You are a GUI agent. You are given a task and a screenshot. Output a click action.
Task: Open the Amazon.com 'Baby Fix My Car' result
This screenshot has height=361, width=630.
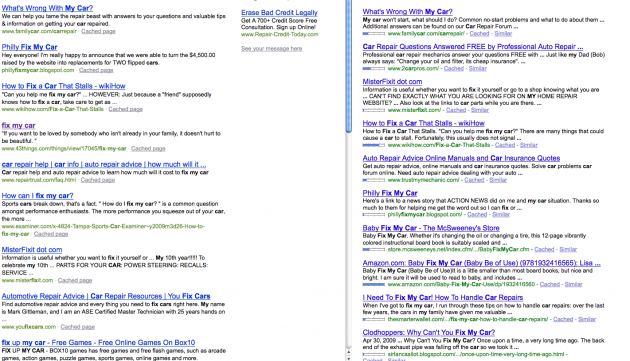481,263
